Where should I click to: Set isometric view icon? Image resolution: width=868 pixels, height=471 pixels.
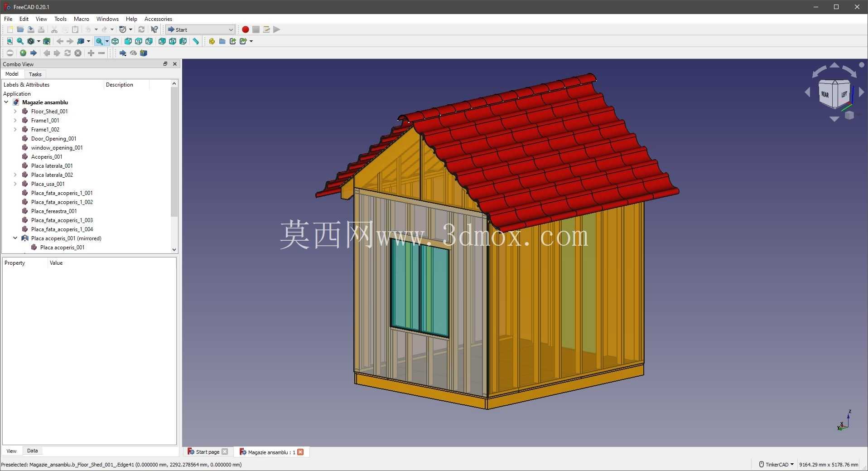[115, 41]
